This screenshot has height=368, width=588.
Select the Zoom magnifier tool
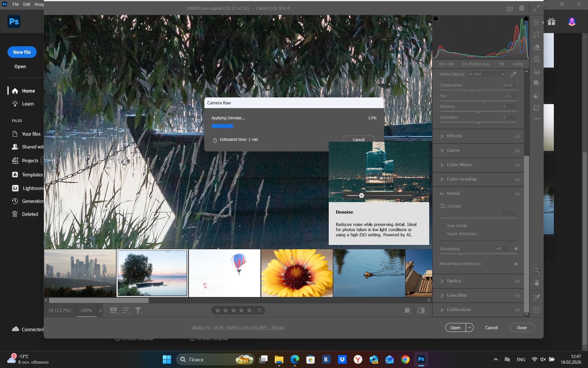coord(536,270)
